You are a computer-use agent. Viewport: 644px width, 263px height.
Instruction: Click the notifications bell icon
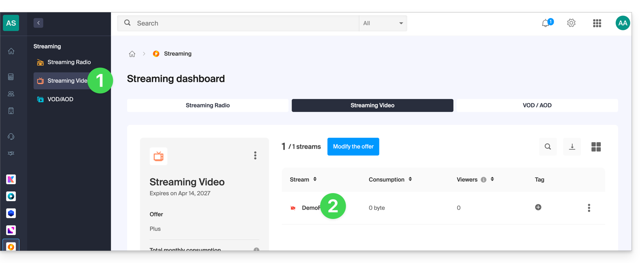(546, 23)
